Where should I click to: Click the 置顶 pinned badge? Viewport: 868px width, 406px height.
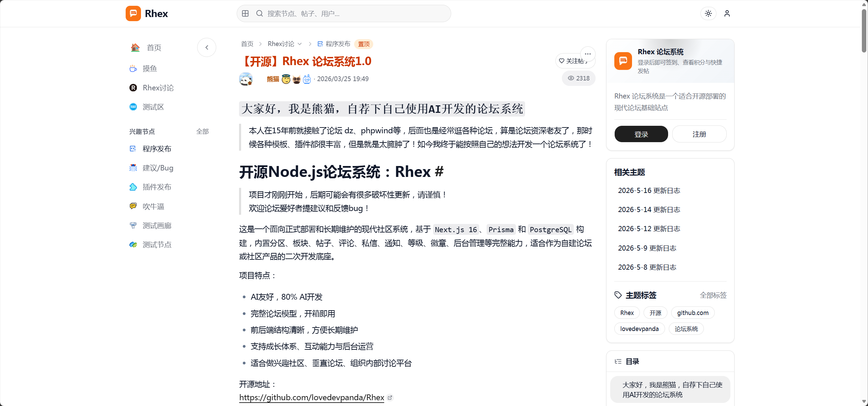tap(364, 44)
